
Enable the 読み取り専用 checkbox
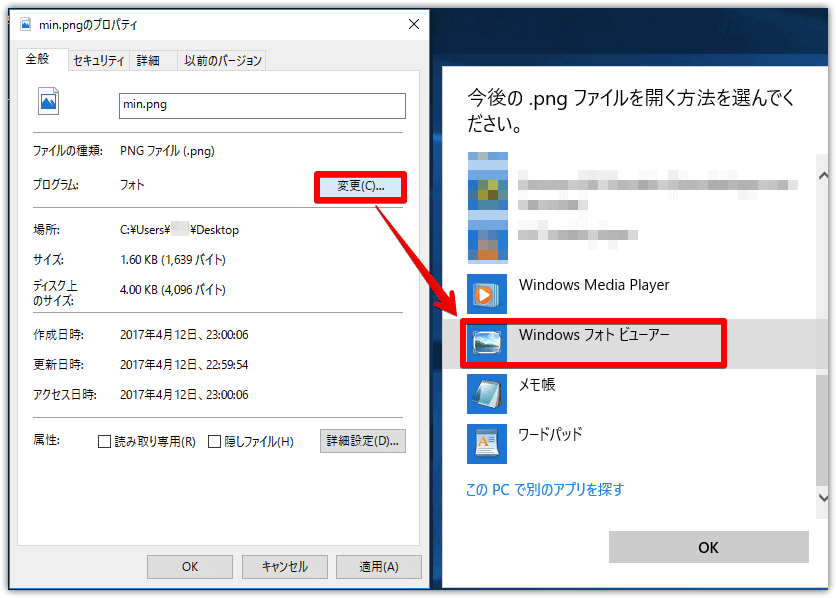tap(104, 442)
